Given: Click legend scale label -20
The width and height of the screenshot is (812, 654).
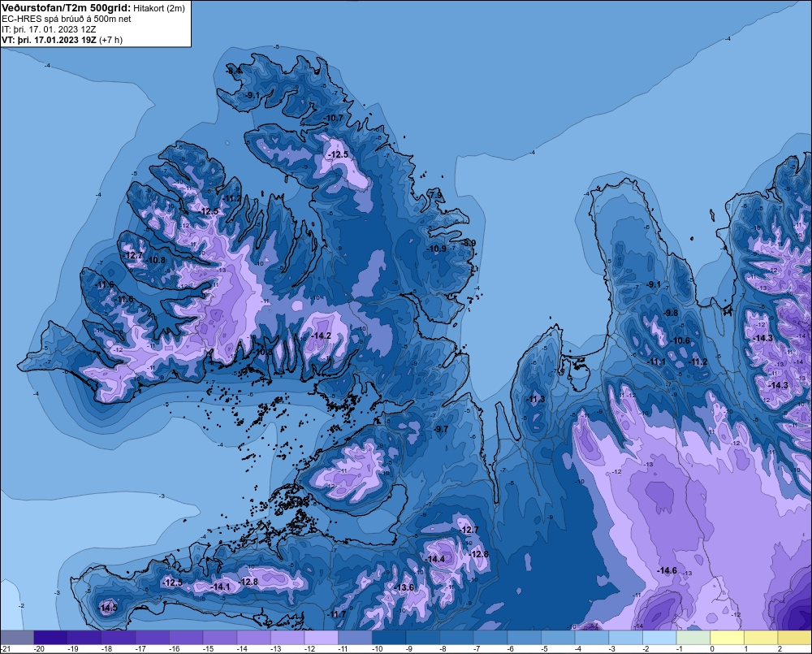Looking at the screenshot, I should (x=38, y=649).
